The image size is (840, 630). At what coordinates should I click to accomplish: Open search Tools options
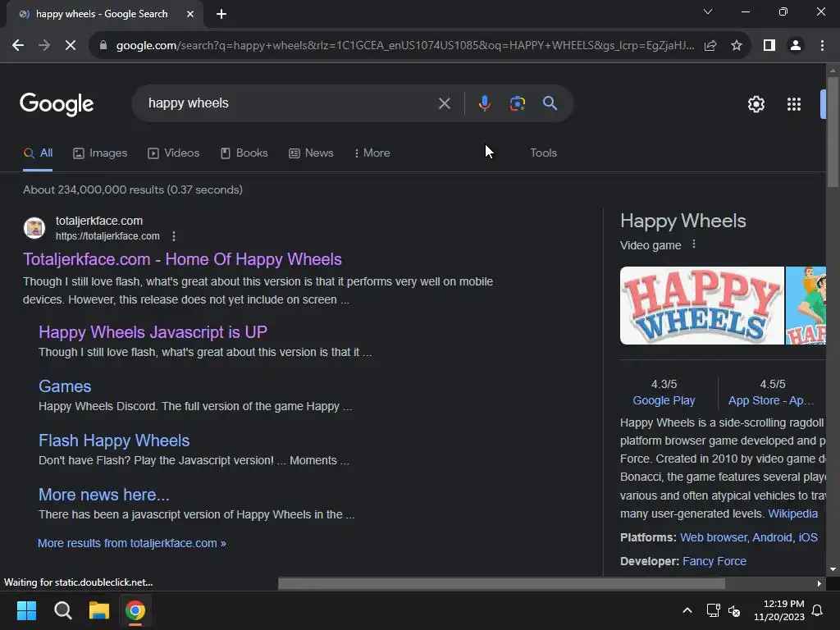tap(543, 153)
